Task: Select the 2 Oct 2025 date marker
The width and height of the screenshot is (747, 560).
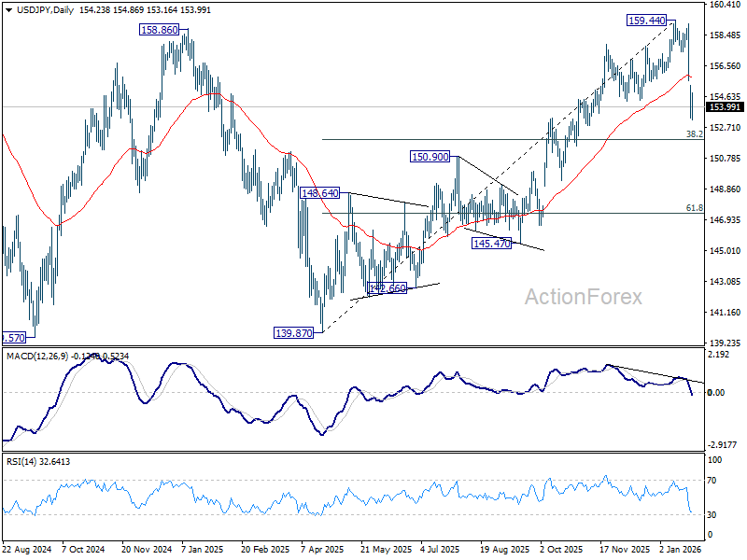Action: [x=562, y=550]
